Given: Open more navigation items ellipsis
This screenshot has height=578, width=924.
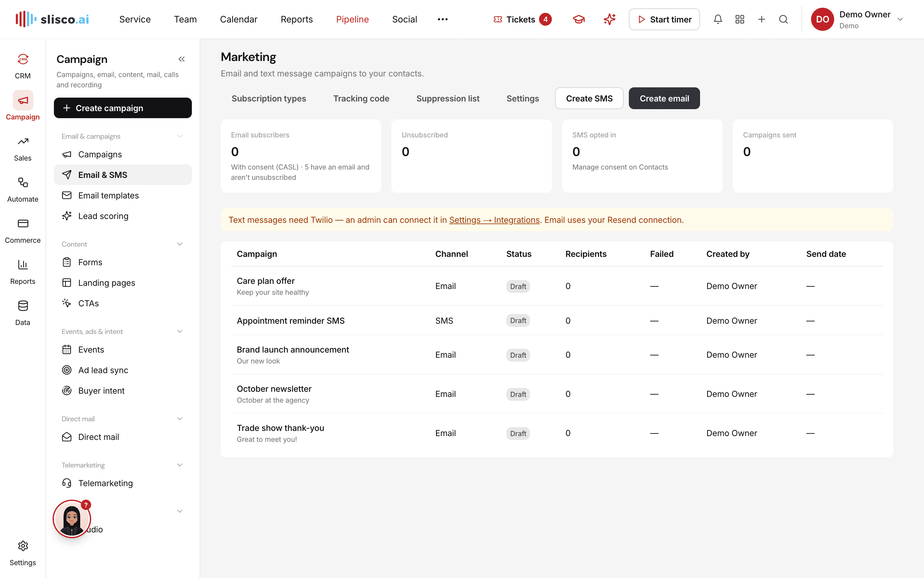Looking at the screenshot, I should point(442,19).
